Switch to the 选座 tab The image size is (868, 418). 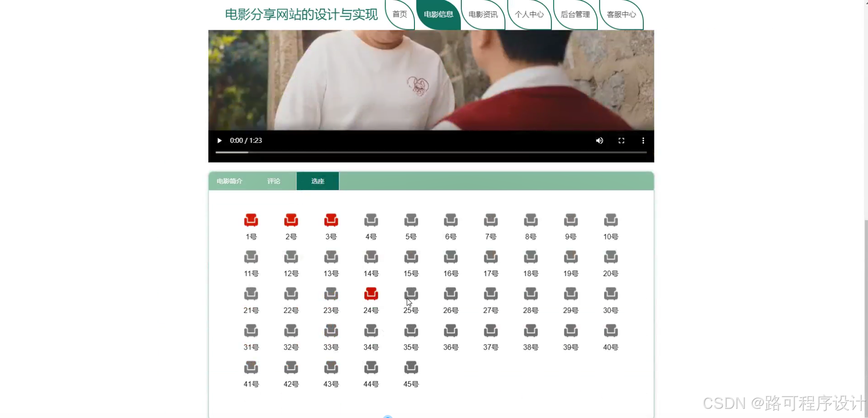(x=318, y=181)
